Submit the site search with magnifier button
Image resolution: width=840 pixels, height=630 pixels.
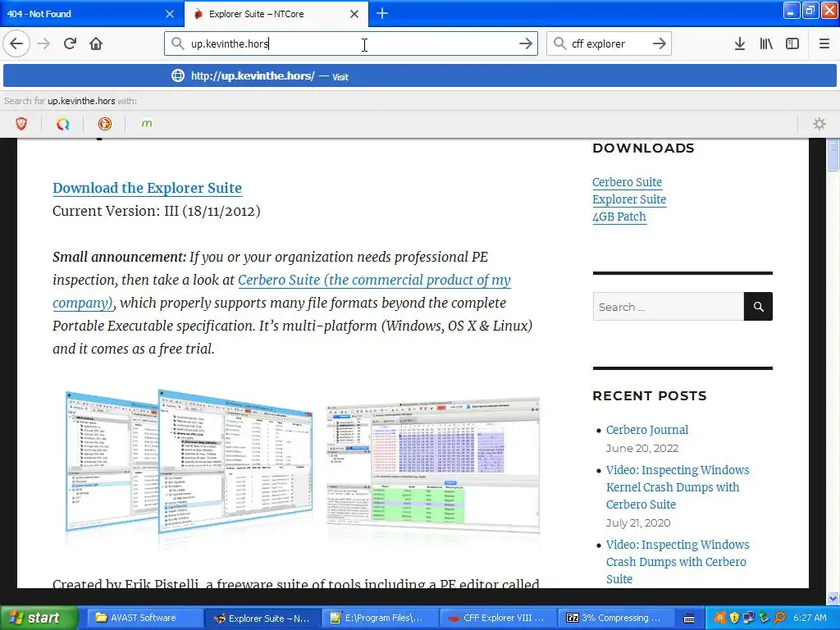pos(758,307)
